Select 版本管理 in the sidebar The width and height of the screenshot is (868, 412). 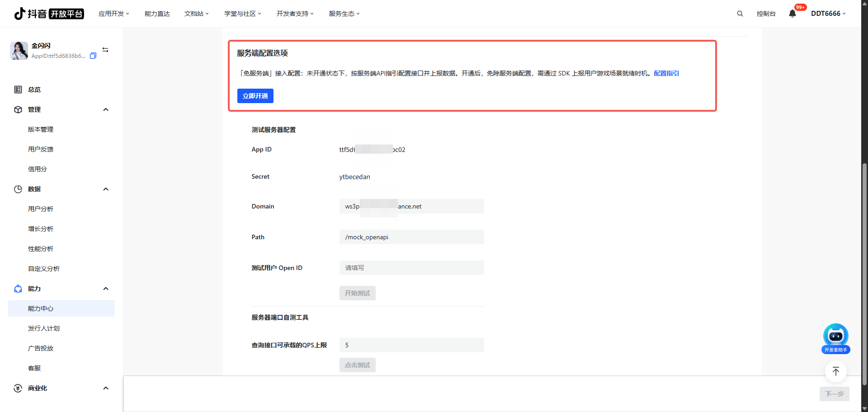pos(41,129)
